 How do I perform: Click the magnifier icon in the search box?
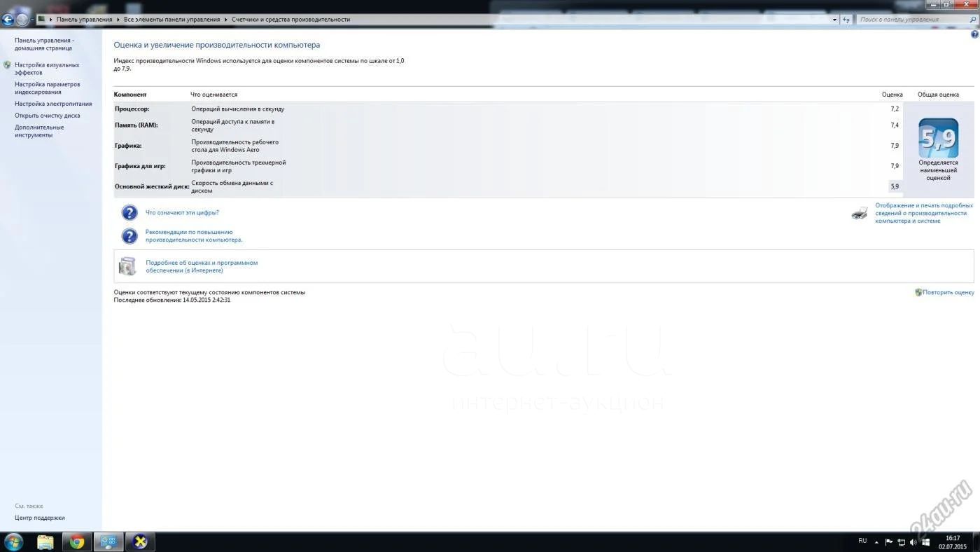(974, 20)
